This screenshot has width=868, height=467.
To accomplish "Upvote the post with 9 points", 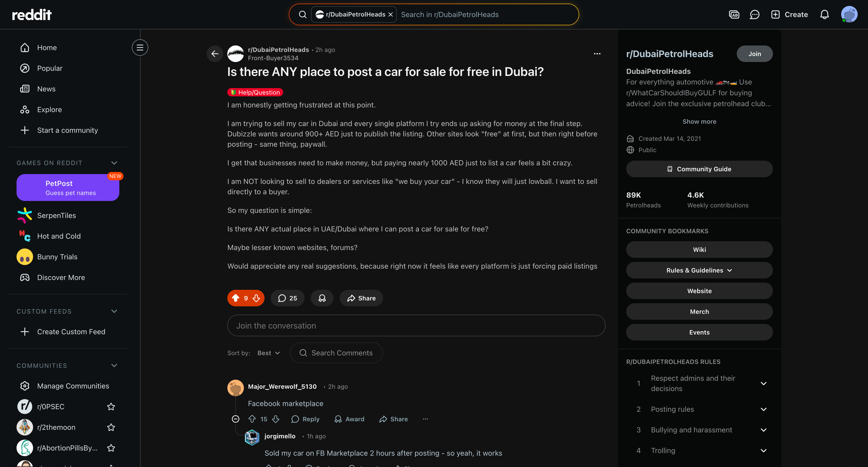I will [x=236, y=298].
